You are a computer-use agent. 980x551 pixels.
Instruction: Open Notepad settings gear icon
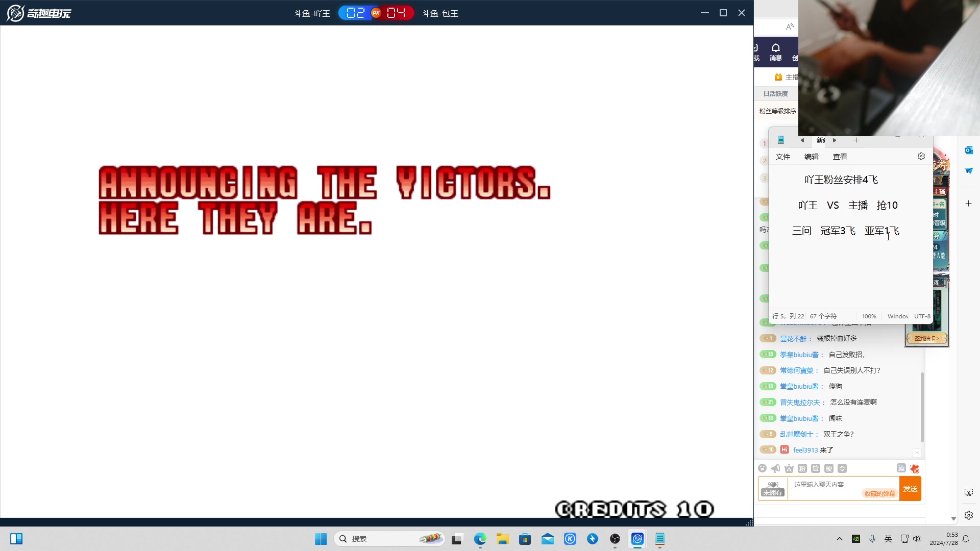click(x=921, y=156)
